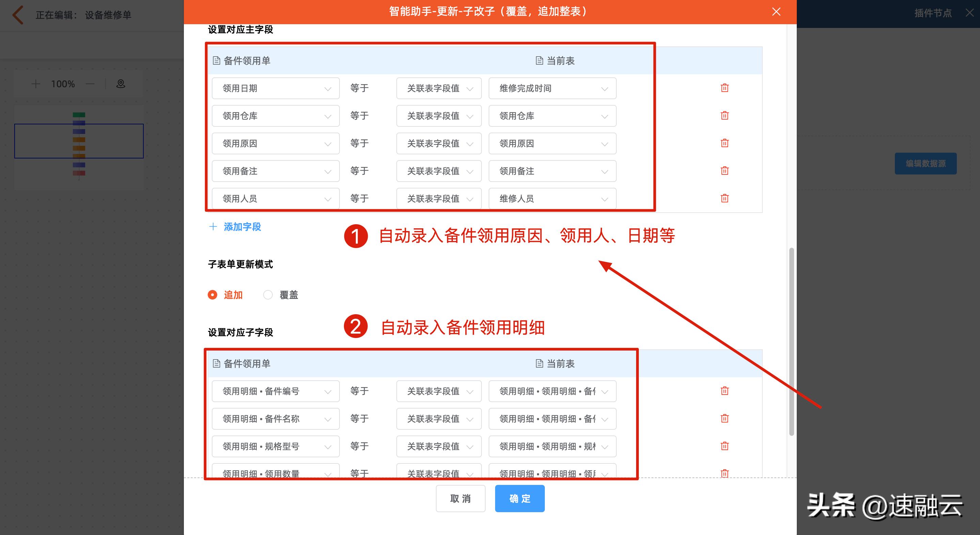Select the 追加 update mode
Image resolution: width=980 pixels, height=535 pixels.
pos(213,294)
